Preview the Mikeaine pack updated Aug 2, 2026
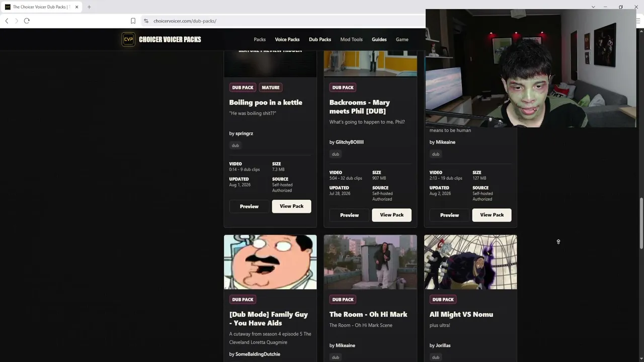The width and height of the screenshot is (644, 362). pyautogui.click(x=449, y=215)
